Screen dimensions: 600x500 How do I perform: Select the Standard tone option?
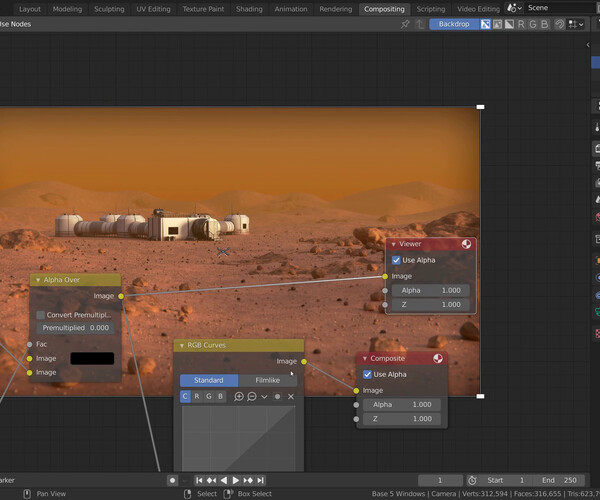click(209, 380)
